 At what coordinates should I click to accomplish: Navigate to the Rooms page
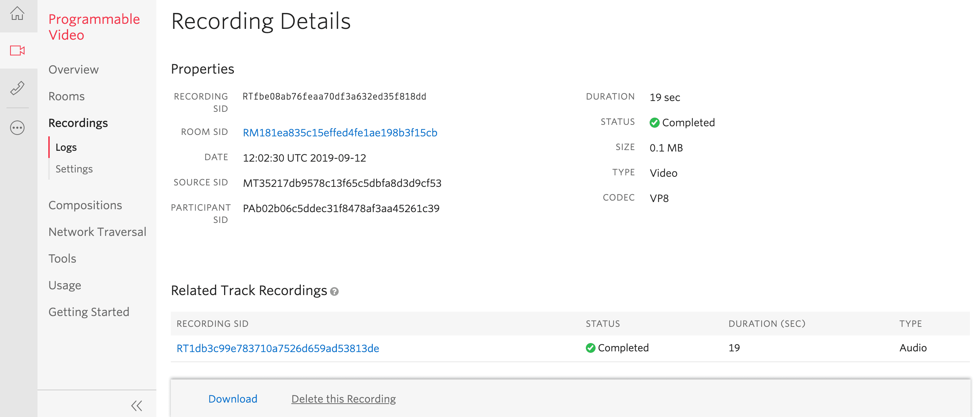coord(66,96)
